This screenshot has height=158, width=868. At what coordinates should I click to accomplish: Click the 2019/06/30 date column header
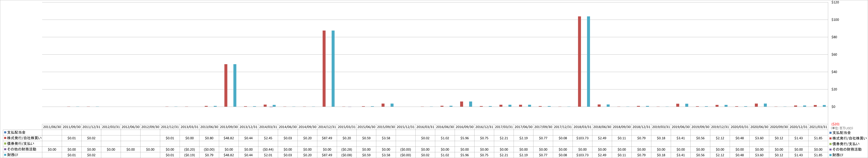coord(681,127)
